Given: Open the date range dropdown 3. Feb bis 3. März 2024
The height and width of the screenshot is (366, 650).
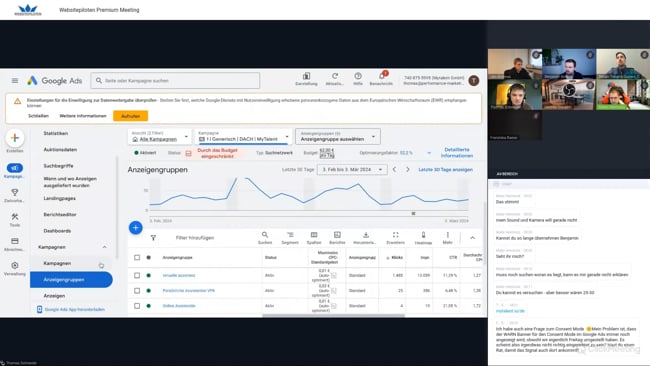Looking at the screenshot, I should pos(352,170).
